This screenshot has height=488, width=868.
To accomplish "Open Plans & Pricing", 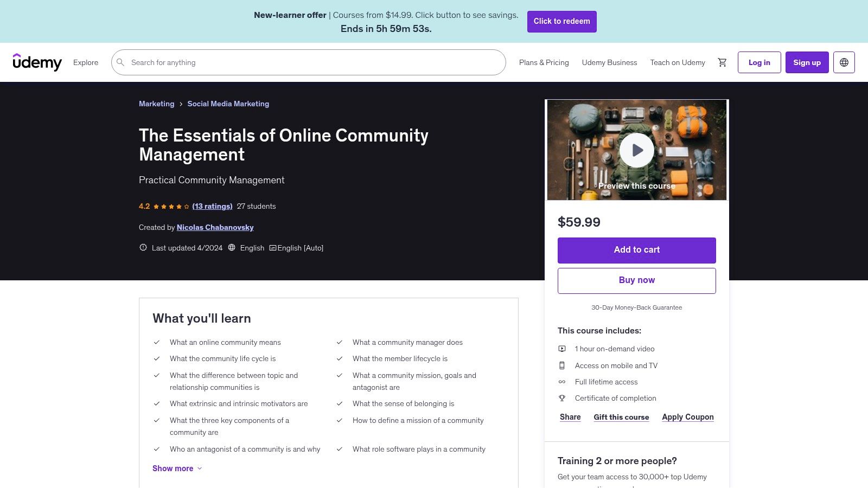I will tap(544, 62).
